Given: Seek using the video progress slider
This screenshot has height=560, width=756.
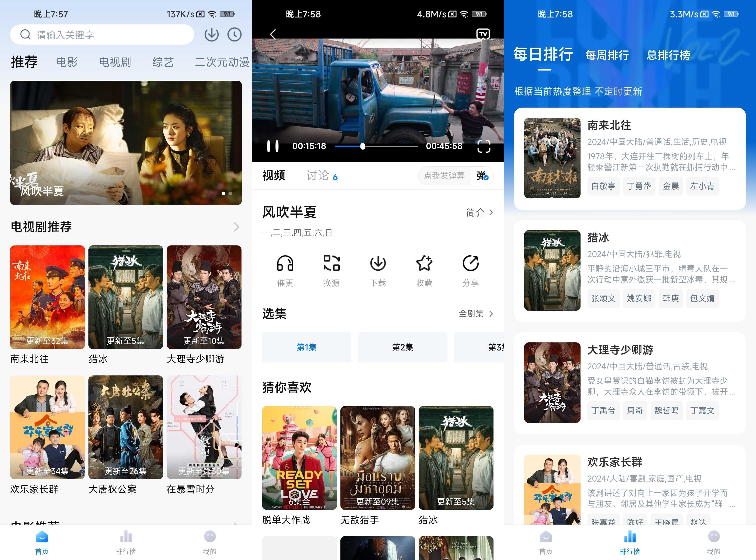Looking at the screenshot, I should (363, 146).
